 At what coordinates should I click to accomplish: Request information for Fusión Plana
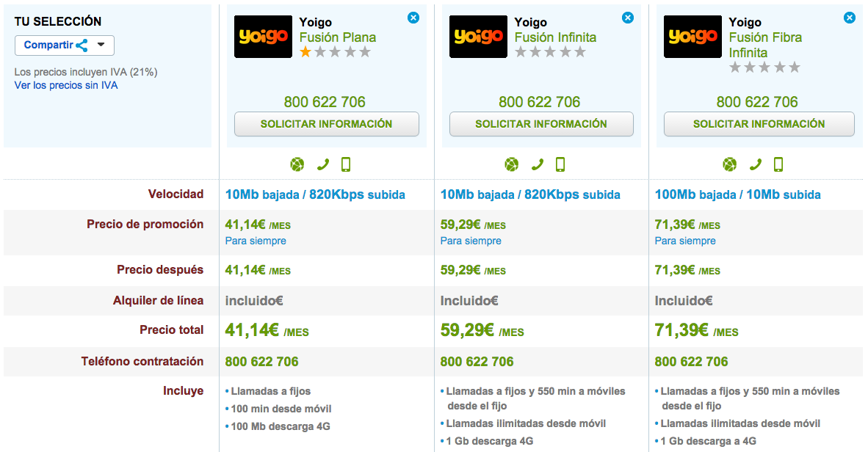coord(327,124)
